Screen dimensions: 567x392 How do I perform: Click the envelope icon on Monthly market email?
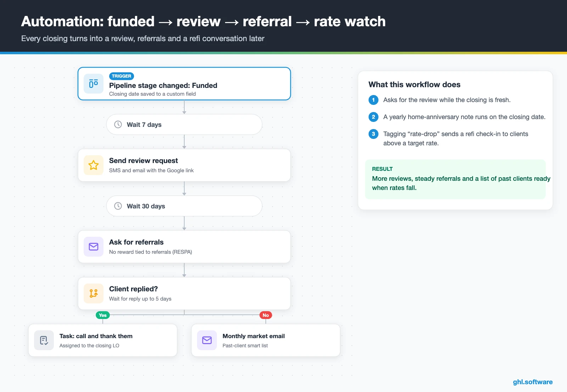pos(207,340)
